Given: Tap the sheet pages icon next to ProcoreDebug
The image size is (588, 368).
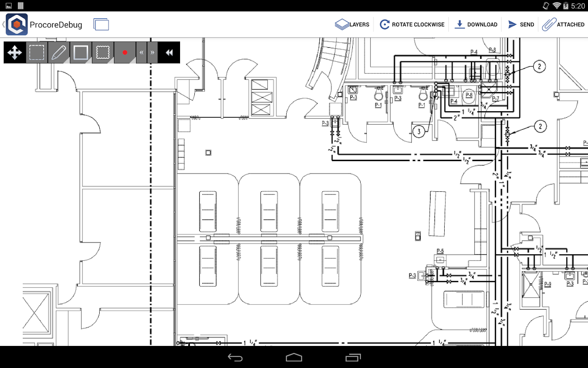Looking at the screenshot, I should [x=101, y=25].
